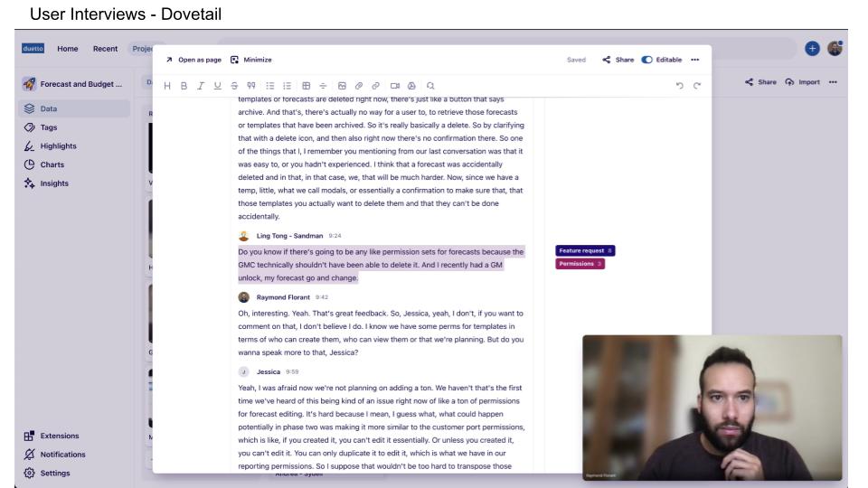Click the strikethrough formatting icon
Viewport: 868px width, 488px height.
click(235, 85)
